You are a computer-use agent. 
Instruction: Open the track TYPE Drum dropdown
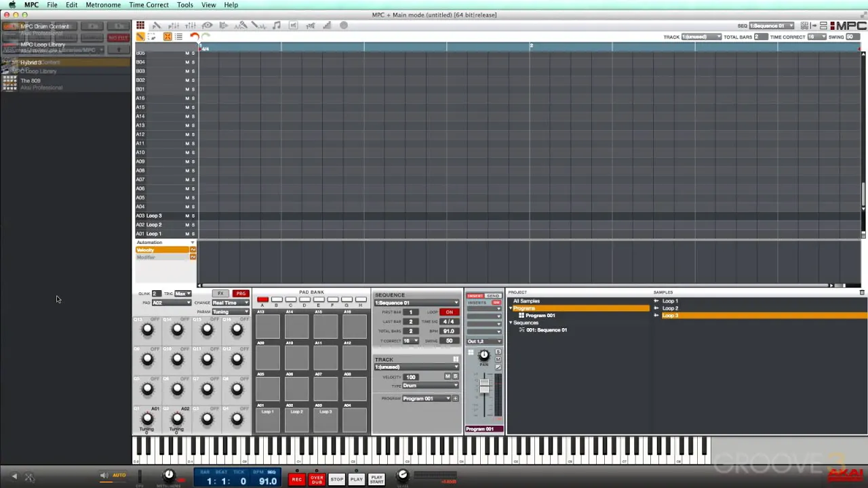pyautogui.click(x=431, y=386)
